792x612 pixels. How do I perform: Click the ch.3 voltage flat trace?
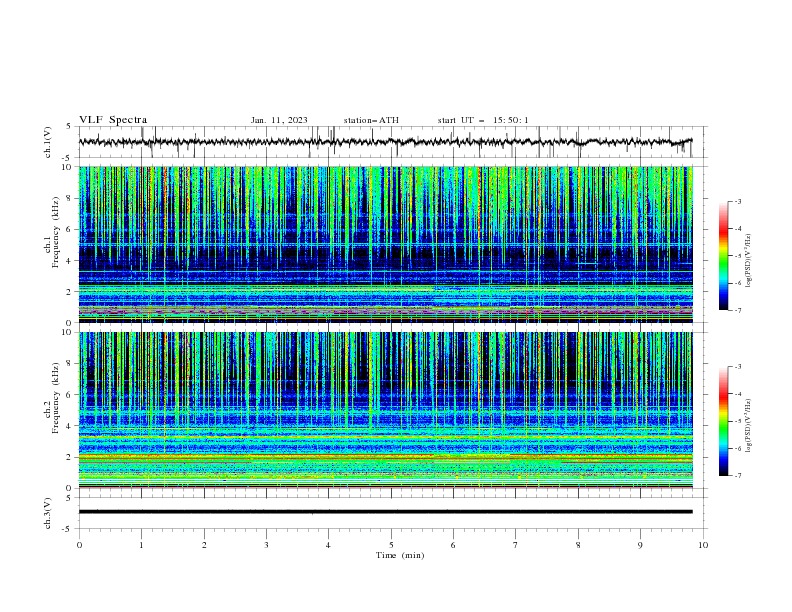pyautogui.click(x=385, y=512)
